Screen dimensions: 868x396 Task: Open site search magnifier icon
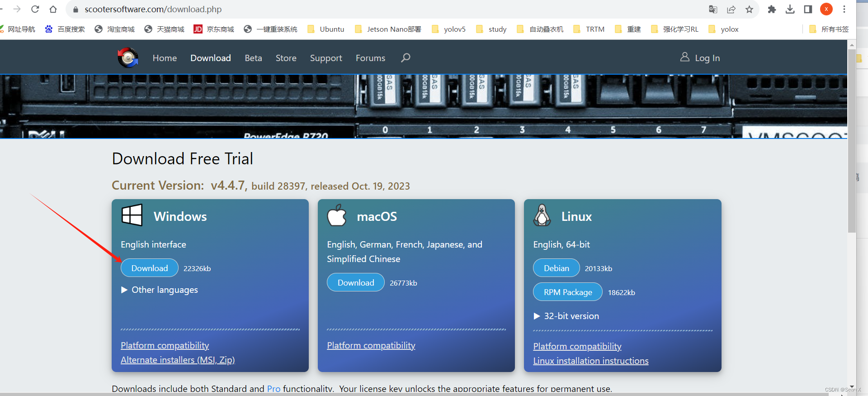tap(406, 57)
